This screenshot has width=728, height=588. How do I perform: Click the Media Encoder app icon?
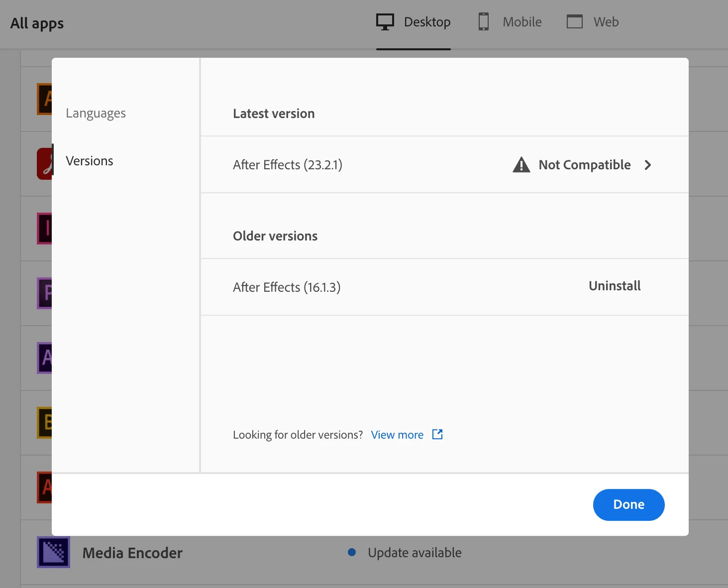(x=53, y=552)
